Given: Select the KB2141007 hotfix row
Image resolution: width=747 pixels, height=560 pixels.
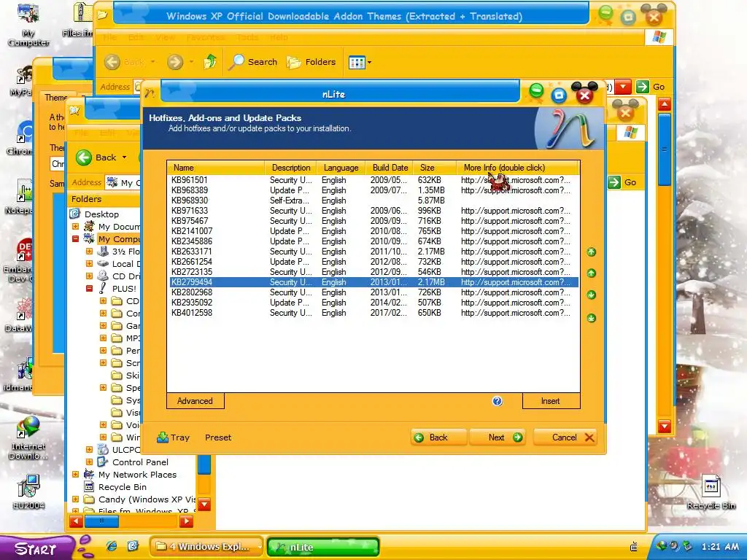Looking at the screenshot, I should [373, 231].
